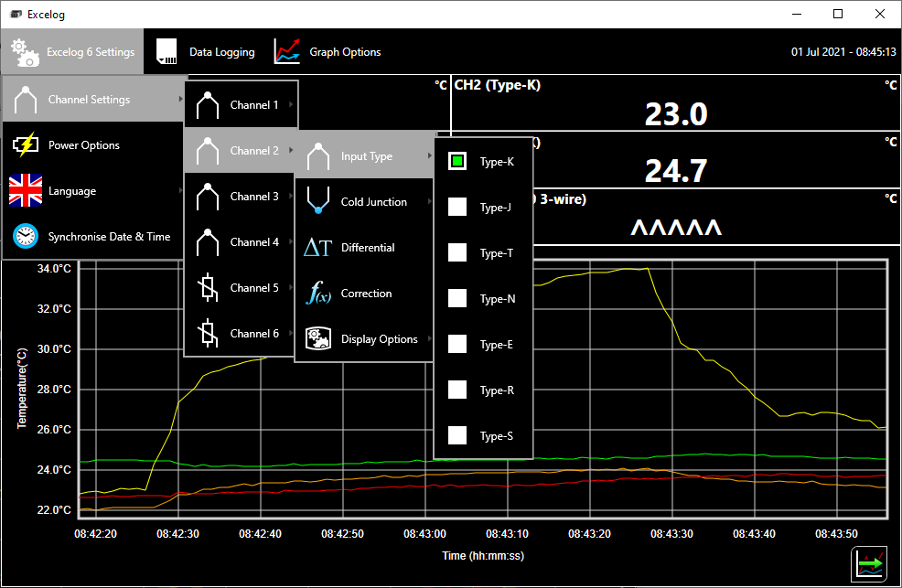This screenshot has width=902, height=588.
Task: Click the 34.0°C axis label
Action: (x=54, y=269)
